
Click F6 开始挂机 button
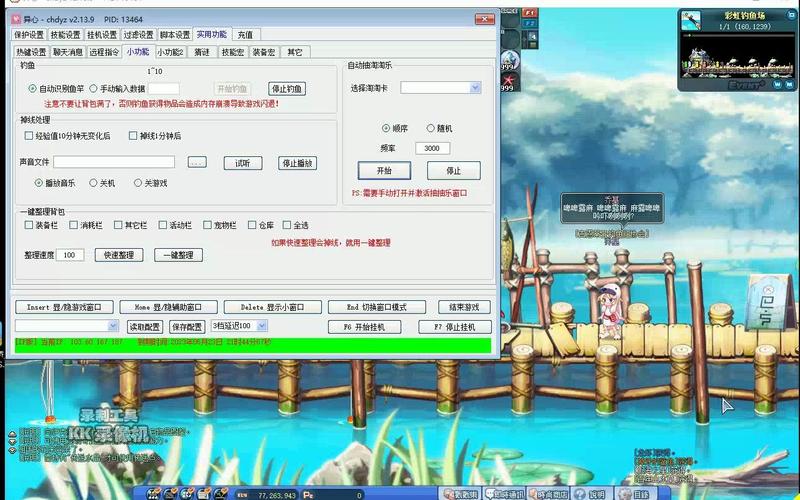pyautogui.click(x=364, y=327)
